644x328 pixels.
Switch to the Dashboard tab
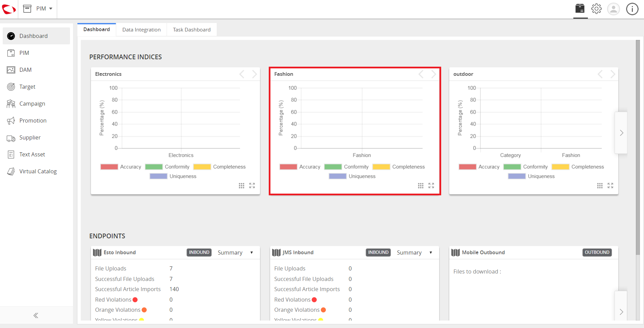(97, 29)
